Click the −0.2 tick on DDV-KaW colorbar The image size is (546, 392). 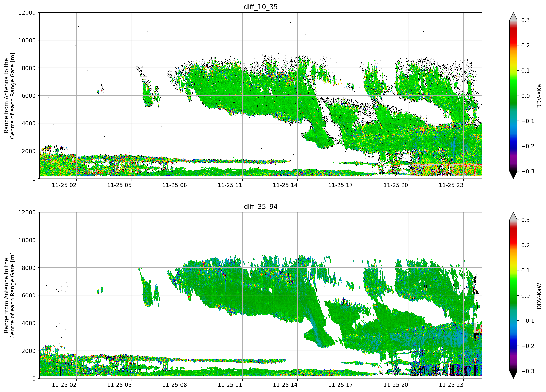pyautogui.click(x=528, y=346)
